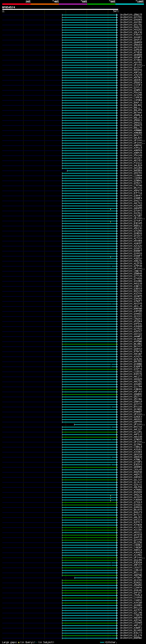Open hit UniRef100_Q11CD0
The image size is (146, 644).
tap(131, 580)
